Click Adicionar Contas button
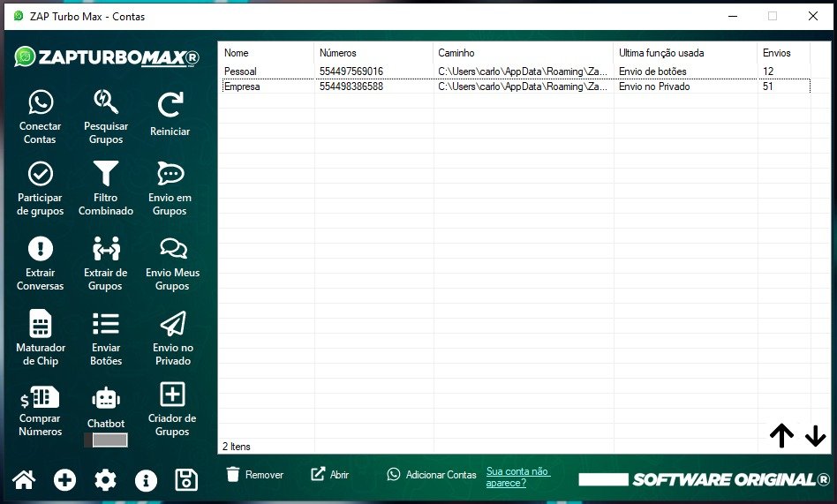Screen dimensions: 837x504 [x=432, y=475]
